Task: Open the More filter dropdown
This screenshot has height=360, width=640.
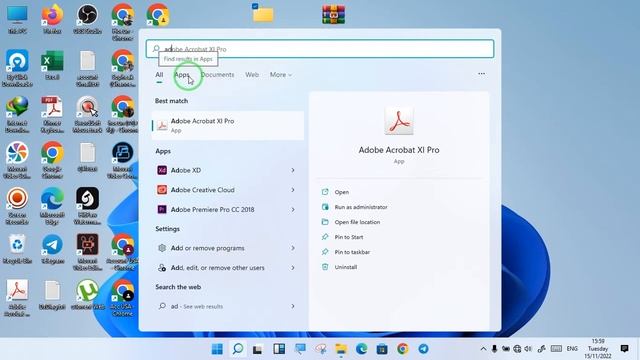Action: [281, 75]
